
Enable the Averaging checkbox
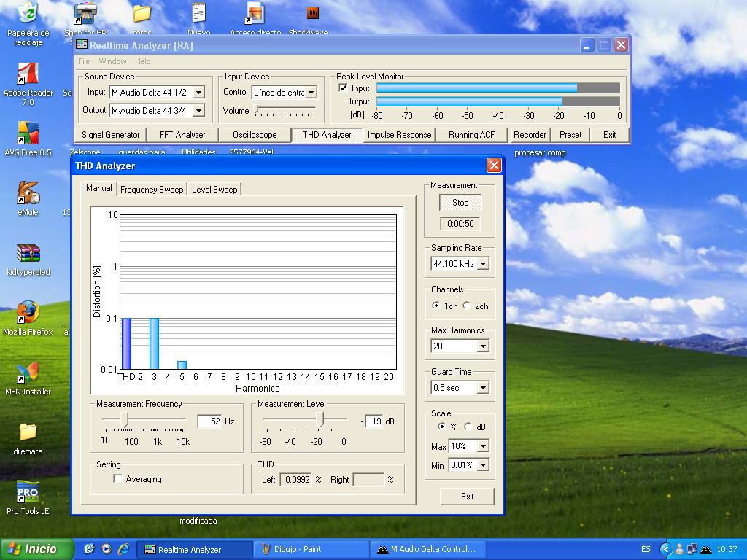117,479
